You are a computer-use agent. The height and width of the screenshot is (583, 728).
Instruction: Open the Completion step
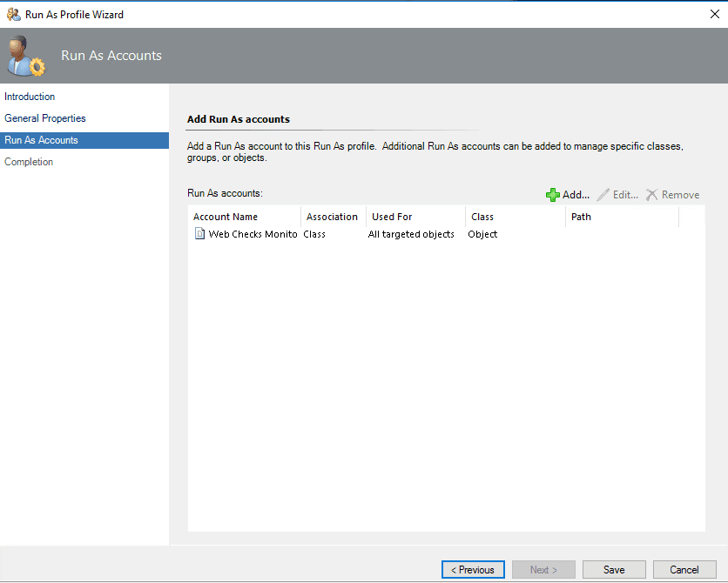click(29, 162)
